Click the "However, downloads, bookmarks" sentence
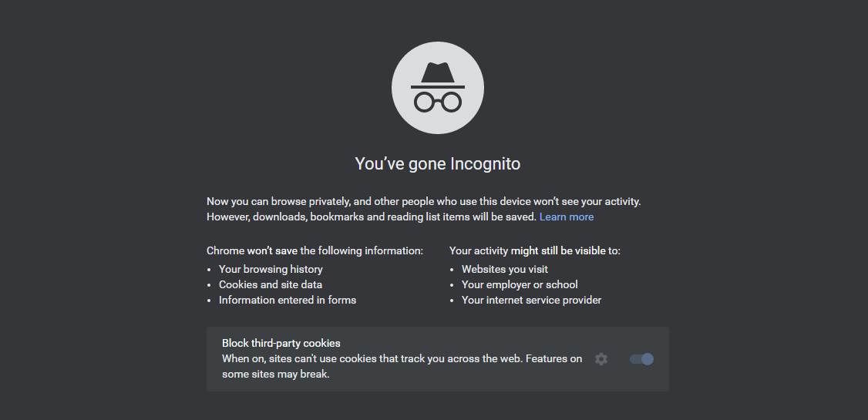 [x=372, y=217]
